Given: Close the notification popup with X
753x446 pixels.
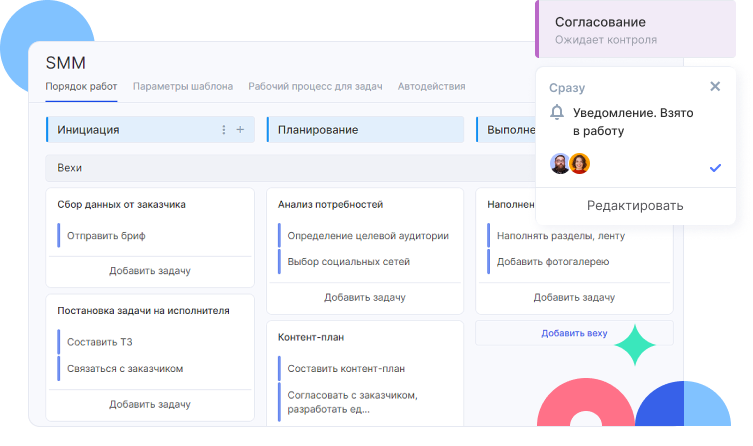Looking at the screenshot, I should pos(715,87).
